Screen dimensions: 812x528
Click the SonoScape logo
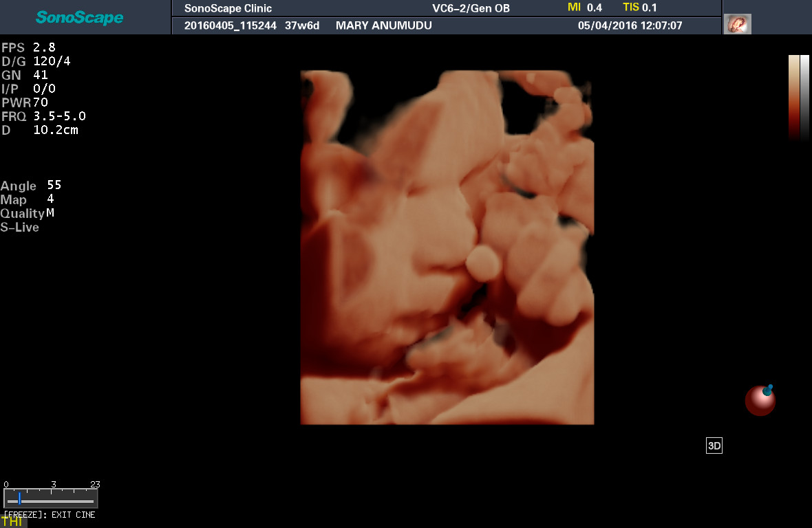[79, 18]
